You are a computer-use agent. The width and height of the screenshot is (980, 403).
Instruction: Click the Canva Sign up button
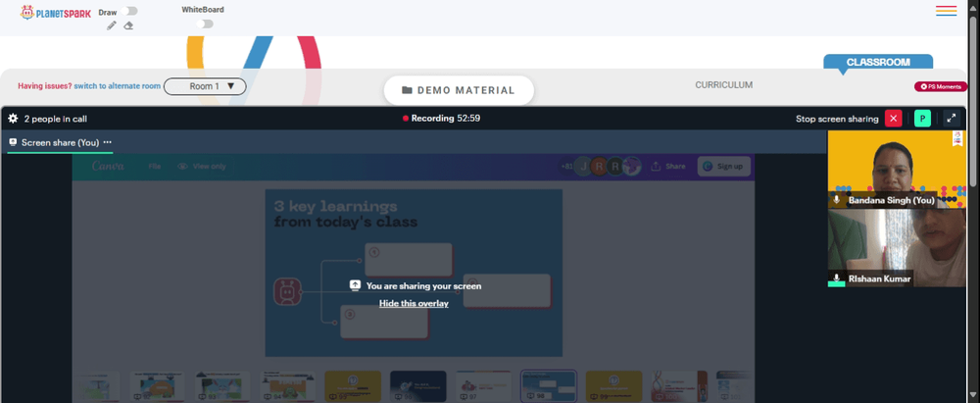coord(724,167)
